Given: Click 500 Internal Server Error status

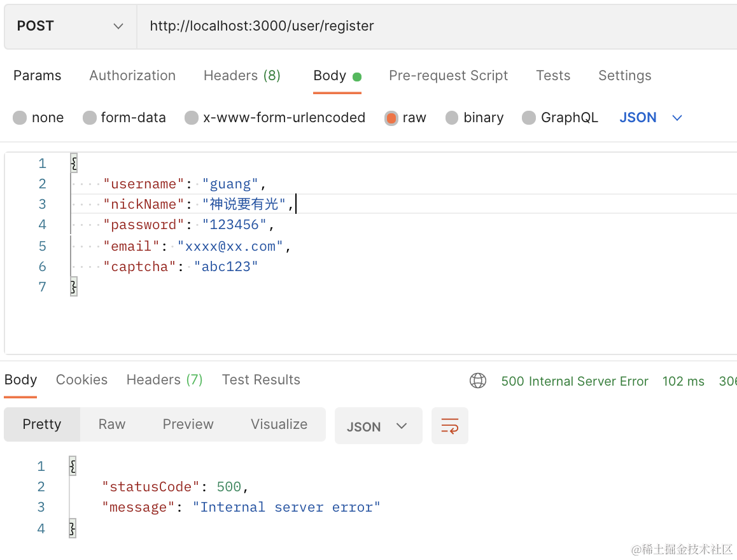Looking at the screenshot, I should 575,381.
